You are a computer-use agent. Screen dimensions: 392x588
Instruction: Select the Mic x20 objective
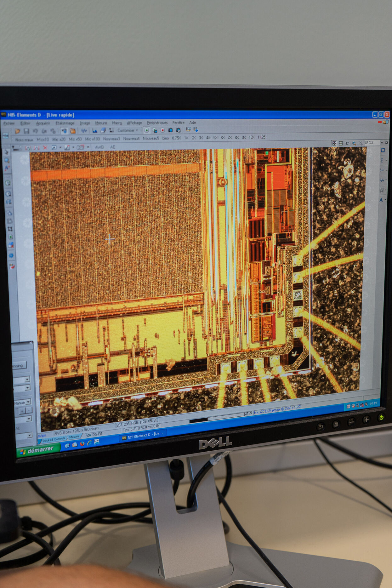coord(59,139)
